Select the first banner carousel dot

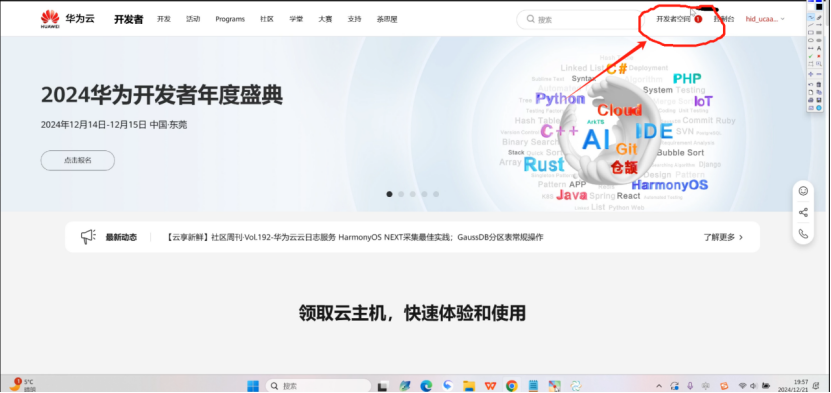pyautogui.click(x=390, y=194)
